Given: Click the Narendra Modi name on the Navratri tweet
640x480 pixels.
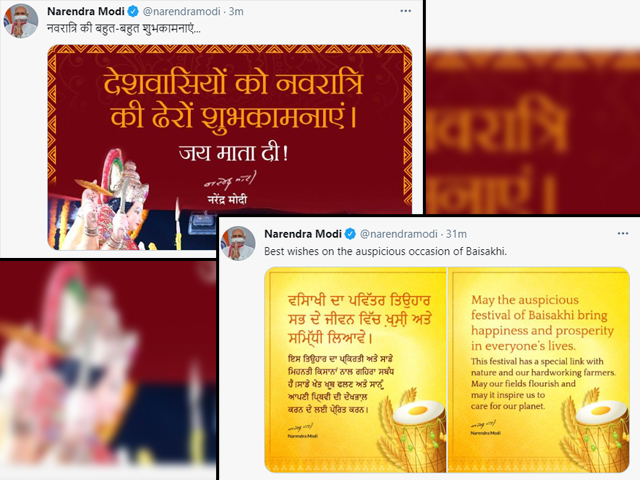Looking at the screenshot, I should pos(86,11).
